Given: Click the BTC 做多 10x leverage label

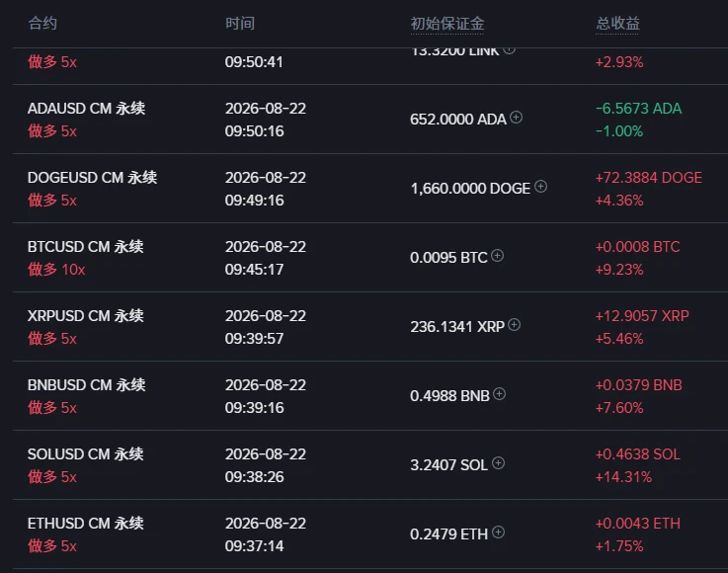Looking at the screenshot, I should (56, 270).
